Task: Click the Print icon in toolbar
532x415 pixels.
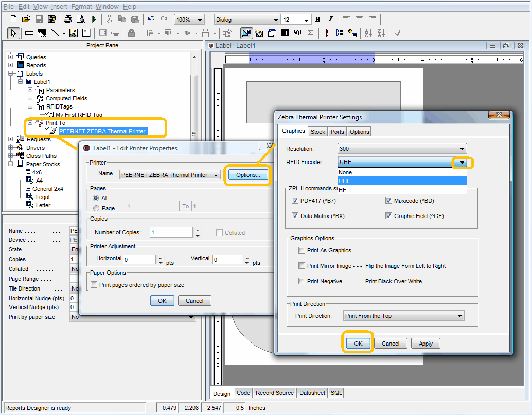Action: 68,20
